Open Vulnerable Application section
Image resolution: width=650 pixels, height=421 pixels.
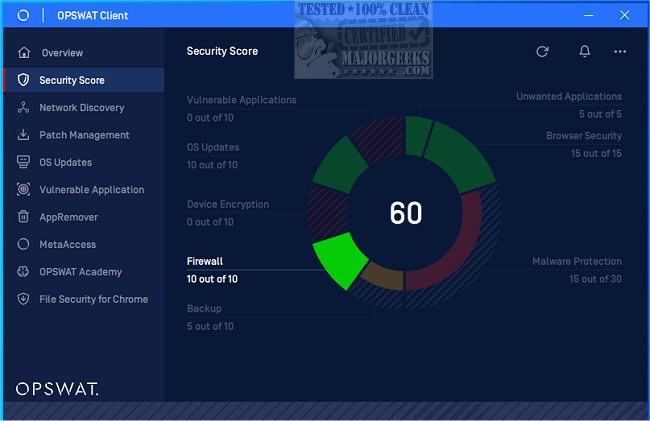click(84, 189)
